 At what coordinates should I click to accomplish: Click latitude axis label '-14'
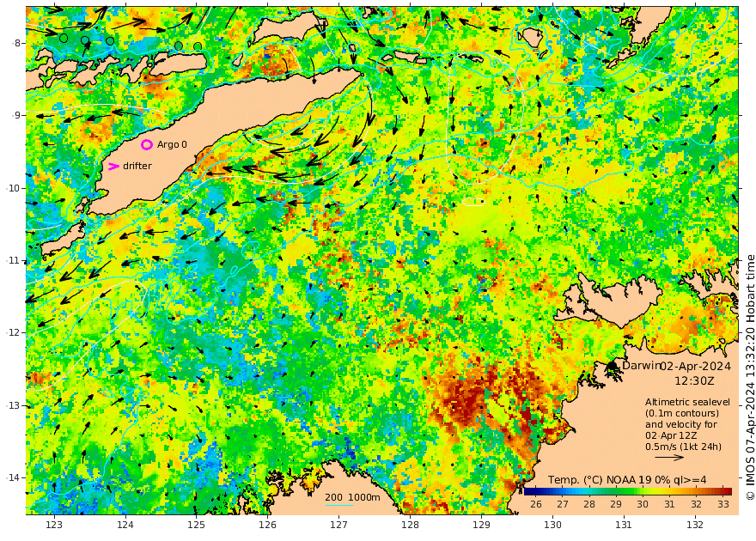[13, 478]
